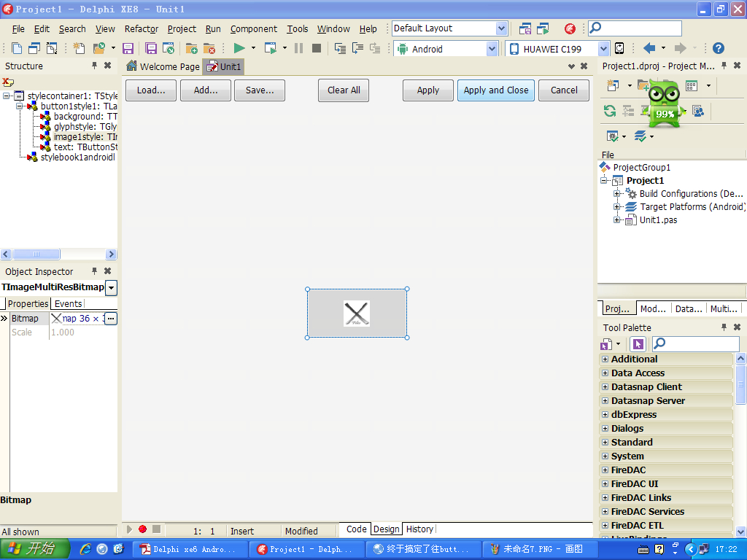Viewport: 747px width, 560px height.
Task: Click the Save... button
Action: point(260,90)
